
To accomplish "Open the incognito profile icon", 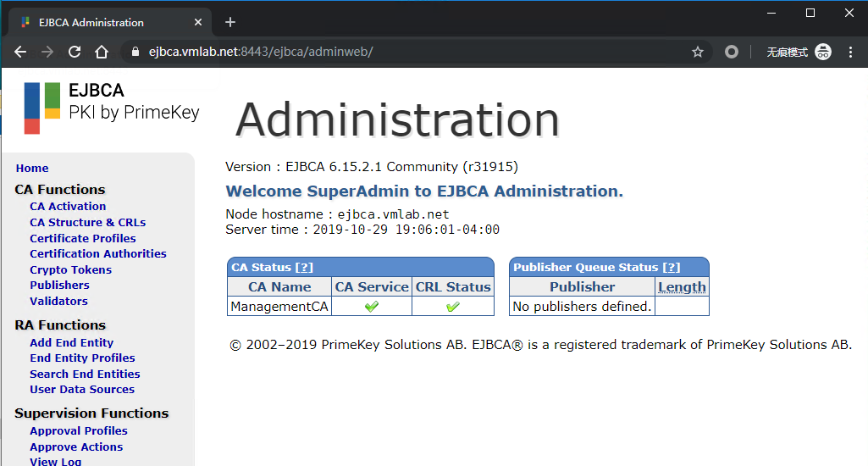I will coord(823,52).
